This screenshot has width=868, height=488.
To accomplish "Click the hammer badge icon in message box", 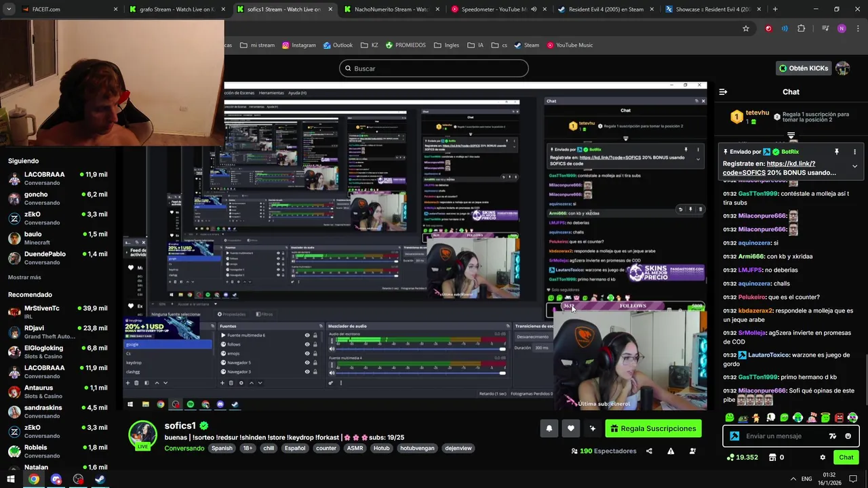I will (734, 436).
